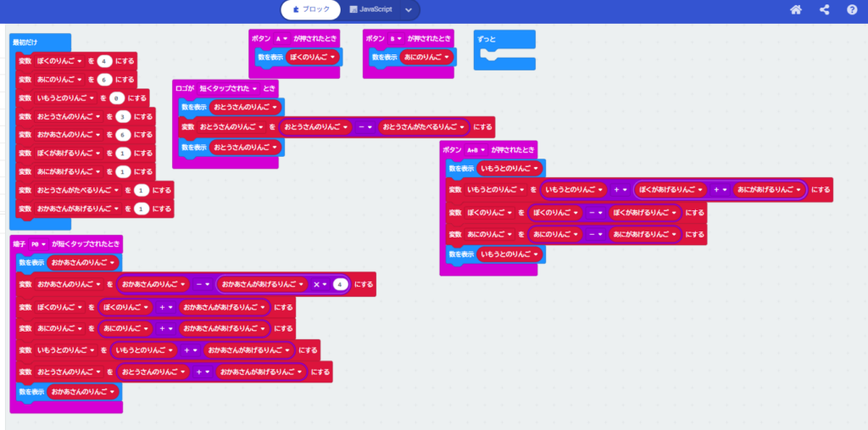Select the 端子 P0 event block header

tap(66, 243)
